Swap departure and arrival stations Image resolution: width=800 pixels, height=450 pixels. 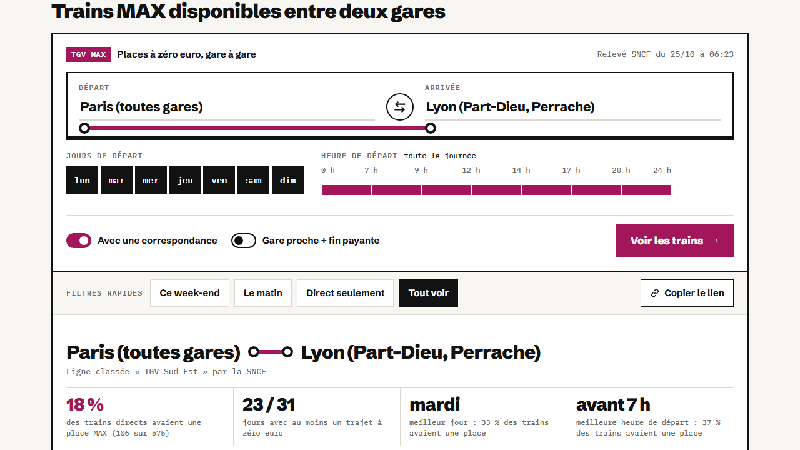(399, 107)
